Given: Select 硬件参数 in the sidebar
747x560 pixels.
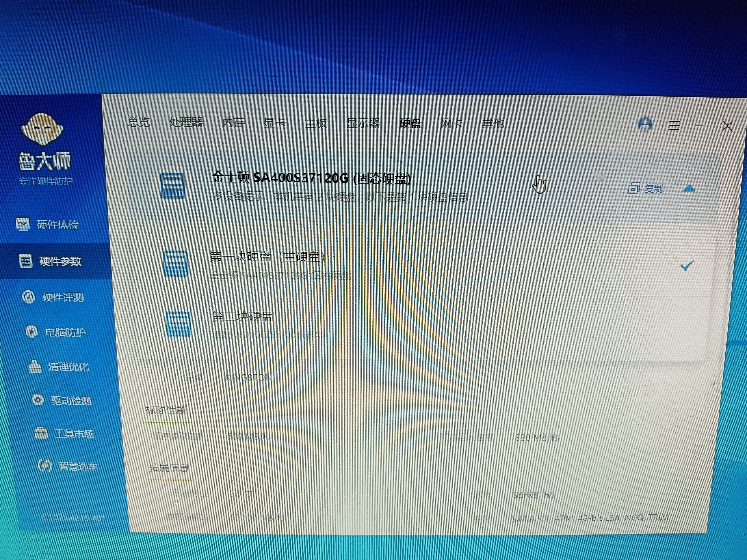Looking at the screenshot, I should click(50, 261).
